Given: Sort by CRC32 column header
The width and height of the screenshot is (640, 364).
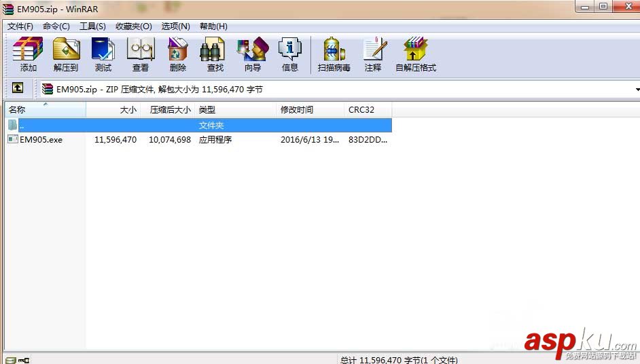Looking at the screenshot, I should click(x=368, y=109).
